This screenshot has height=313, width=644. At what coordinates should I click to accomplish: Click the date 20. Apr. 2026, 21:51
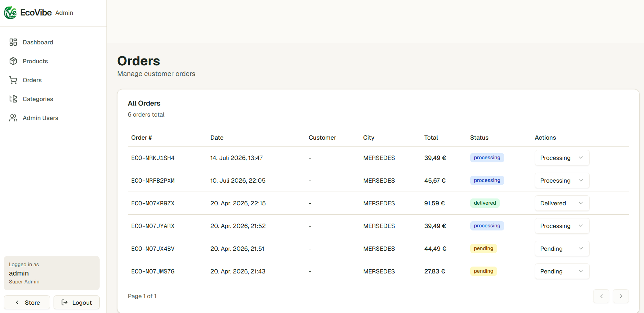[237, 249]
